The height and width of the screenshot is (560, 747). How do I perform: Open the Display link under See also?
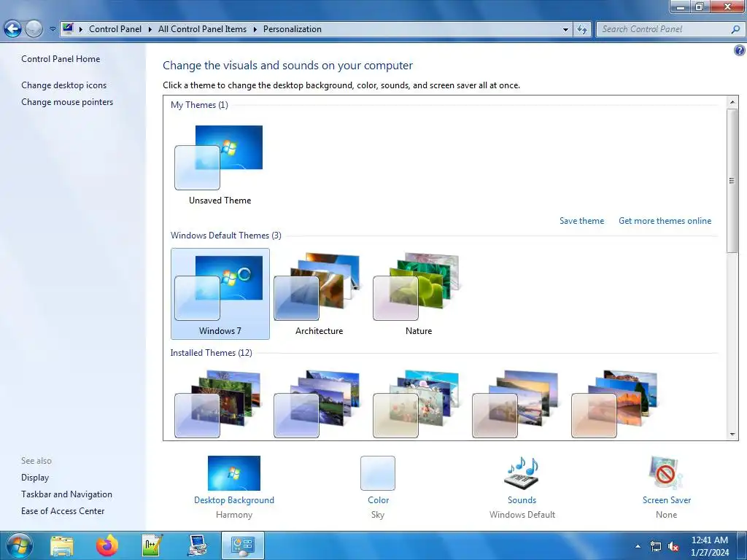(35, 478)
